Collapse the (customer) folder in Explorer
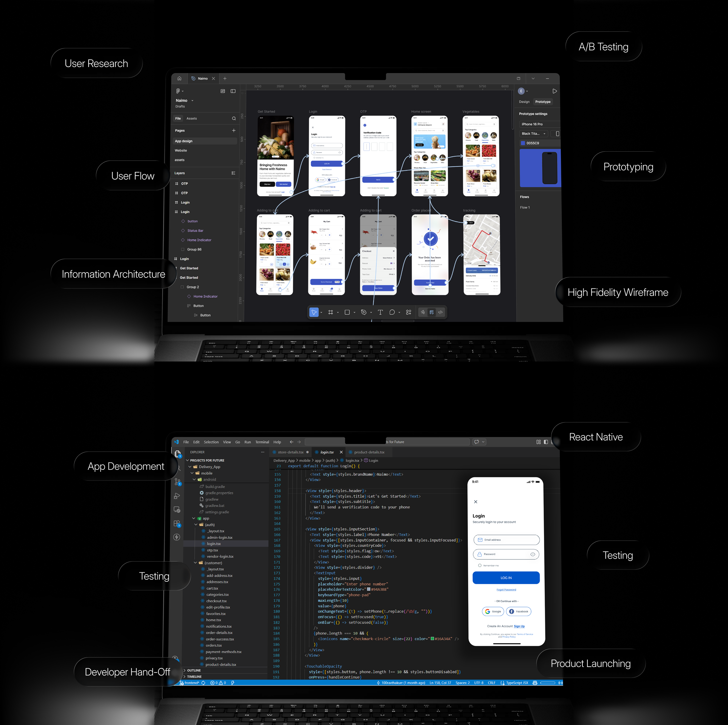This screenshot has width=728, height=725. (x=195, y=563)
